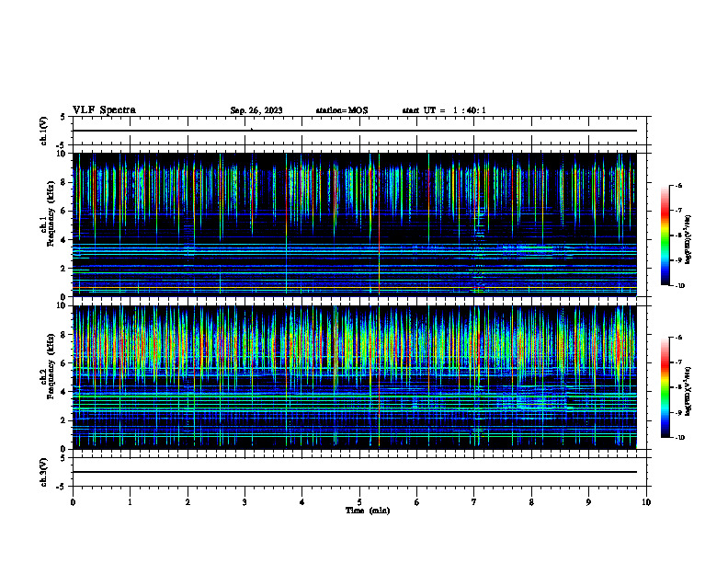
Task: Click inside the ch.1 spectrogram panel
Action: 354,224
